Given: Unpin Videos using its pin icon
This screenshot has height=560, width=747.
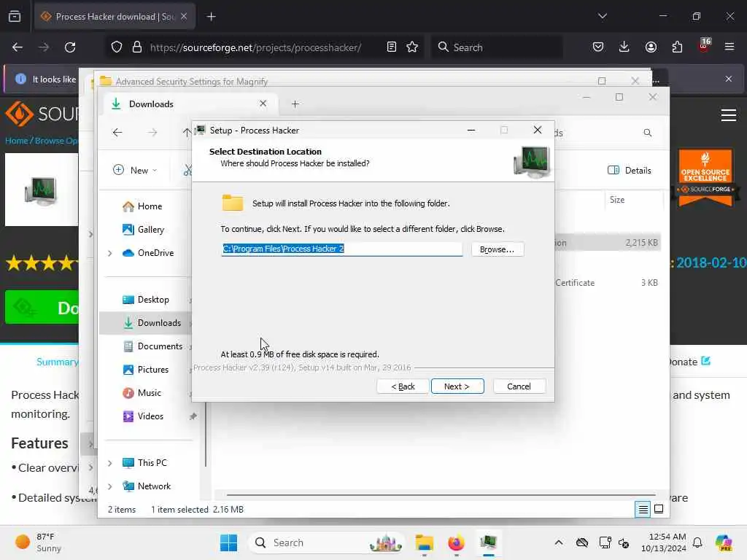Looking at the screenshot, I should [x=193, y=416].
